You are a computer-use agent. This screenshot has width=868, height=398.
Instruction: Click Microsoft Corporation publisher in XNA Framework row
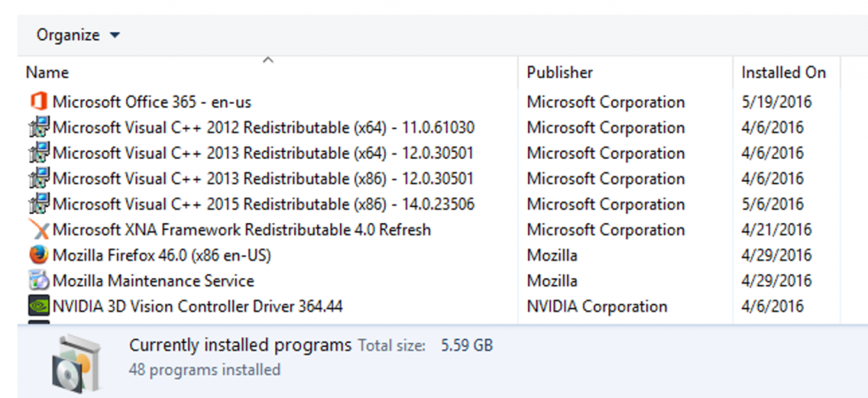pyautogui.click(x=605, y=229)
